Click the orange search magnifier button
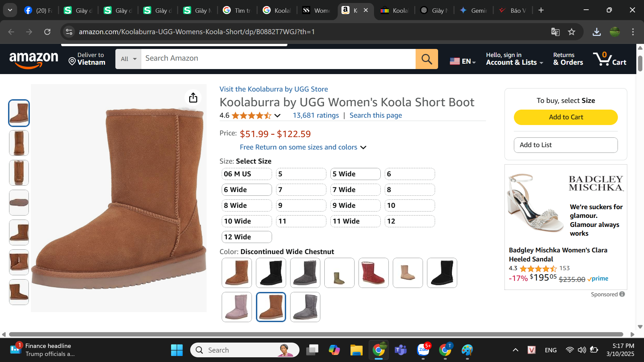Image resolution: width=644 pixels, height=362 pixels. click(x=427, y=59)
